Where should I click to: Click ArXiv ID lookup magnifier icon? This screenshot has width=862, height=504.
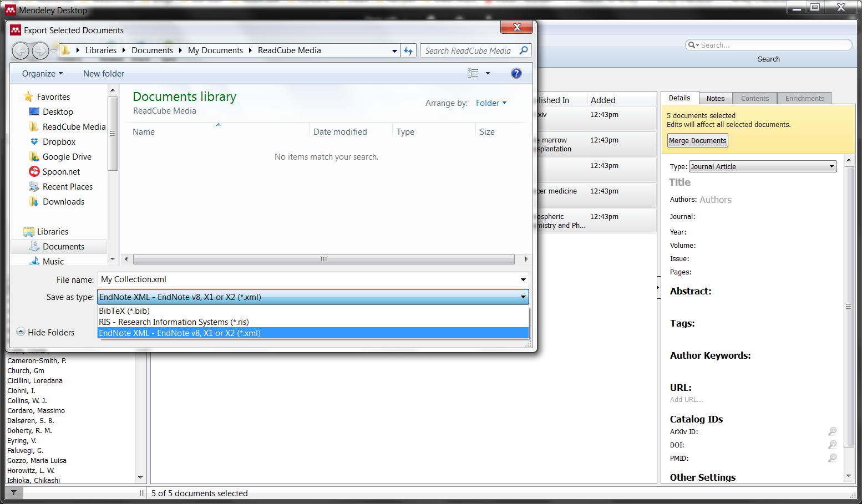(x=832, y=431)
